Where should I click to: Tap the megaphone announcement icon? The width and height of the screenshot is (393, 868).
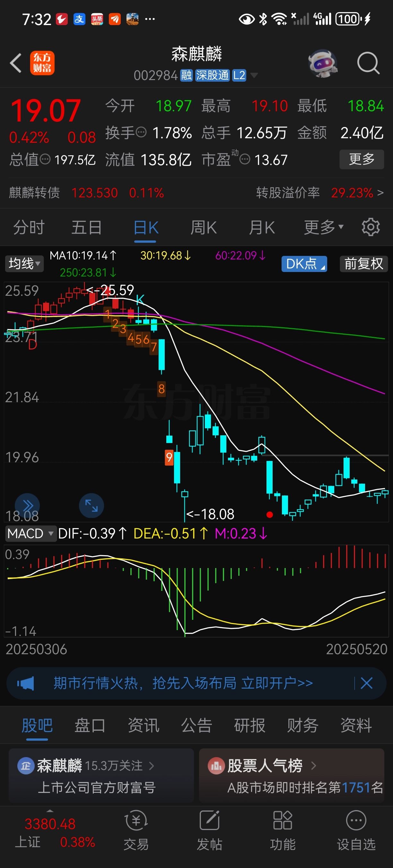click(x=26, y=683)
